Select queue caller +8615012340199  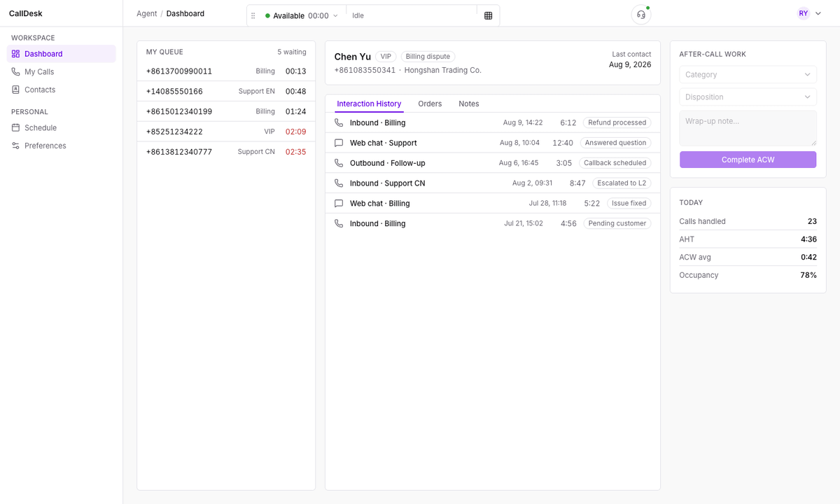(x=226, y=111)
